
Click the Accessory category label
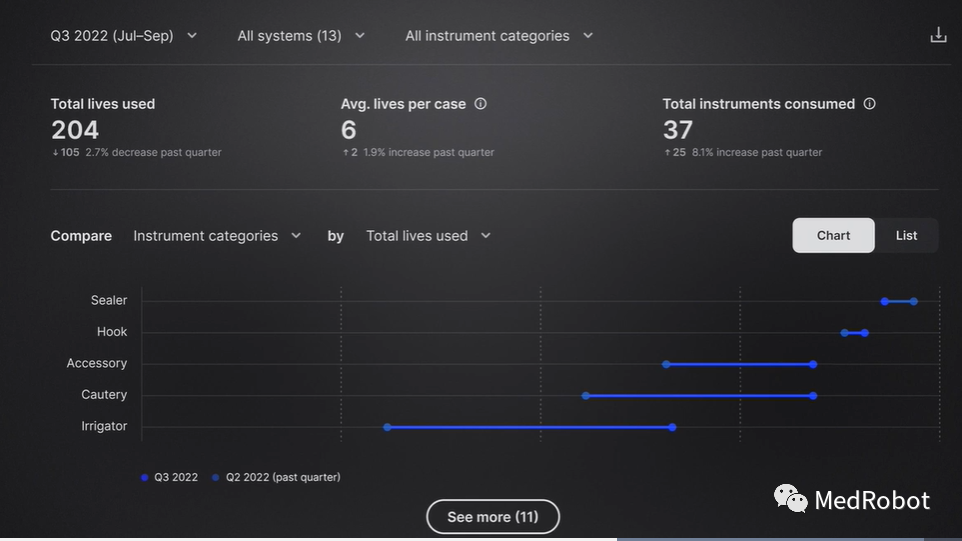click(97, 364)
